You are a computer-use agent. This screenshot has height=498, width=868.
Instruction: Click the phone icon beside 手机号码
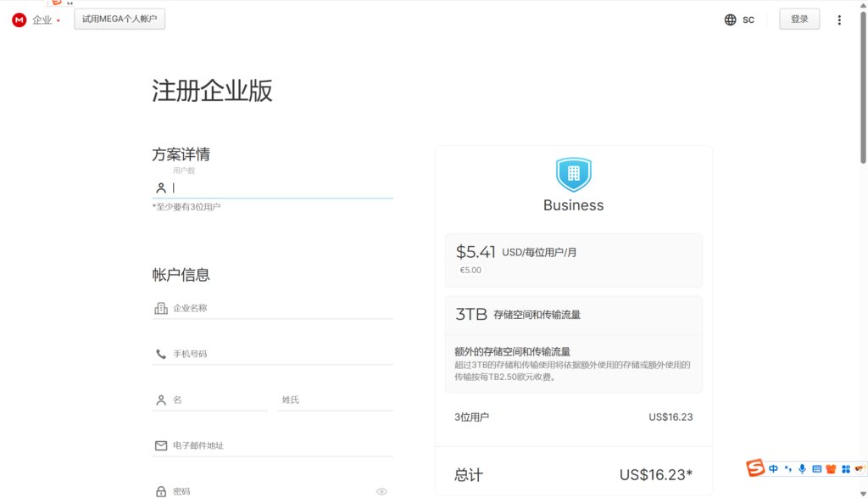160,353
